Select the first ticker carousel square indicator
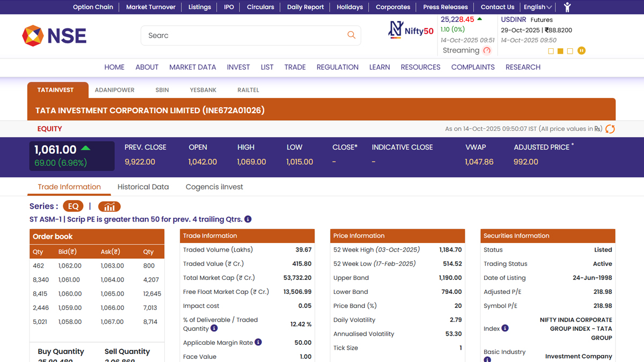This screenshot has height=362, width=644. pyautogui.click(x=551, y=51)
